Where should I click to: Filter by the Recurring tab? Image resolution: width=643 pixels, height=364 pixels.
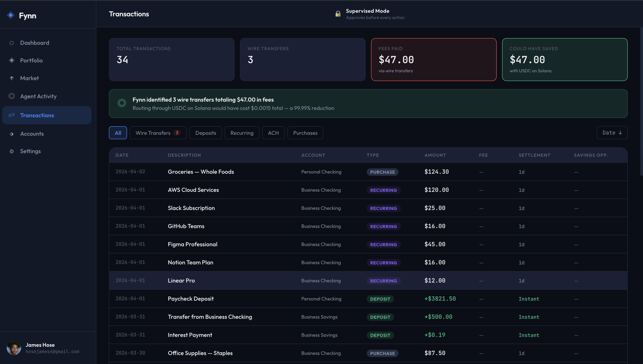242,133
